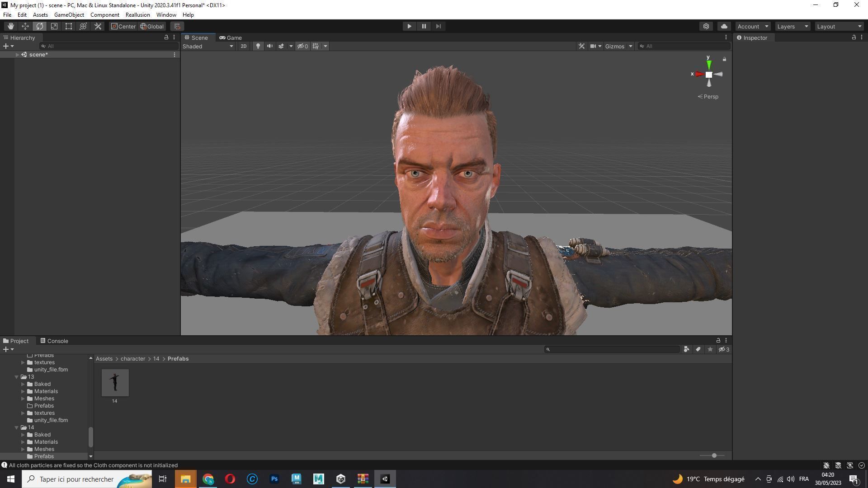Image resolution: width=868 pixels, height=488 pixels.
Task: Open the Account dropdown
Action: [x=753, y=26]
